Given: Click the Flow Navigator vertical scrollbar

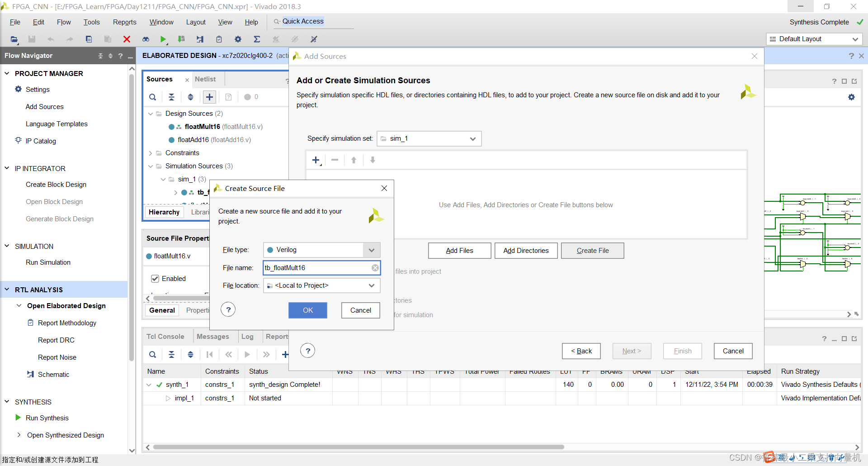Looking at the screenshot, I should pos(132,217).
